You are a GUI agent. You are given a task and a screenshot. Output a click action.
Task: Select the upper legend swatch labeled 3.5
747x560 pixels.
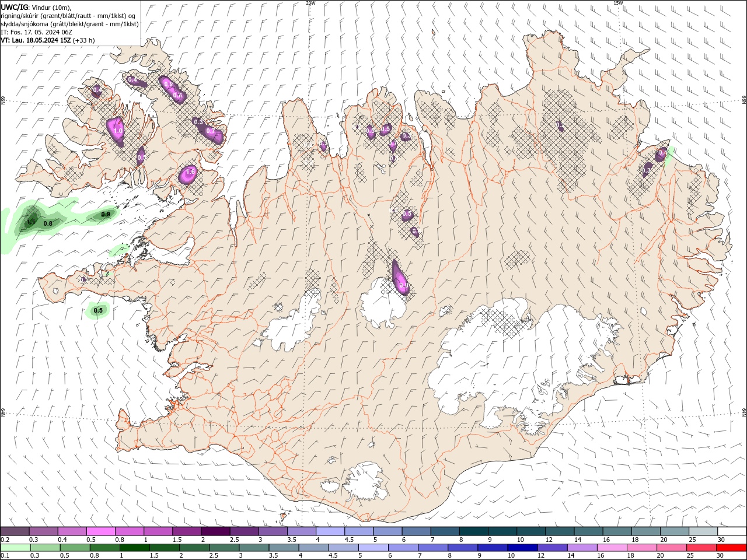click(302, 531)
